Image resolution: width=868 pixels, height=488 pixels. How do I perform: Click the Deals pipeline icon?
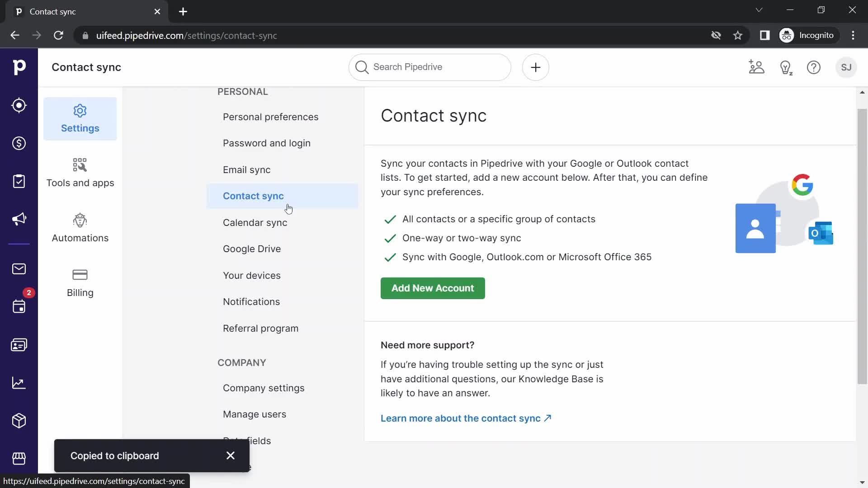tap(19, 143)
